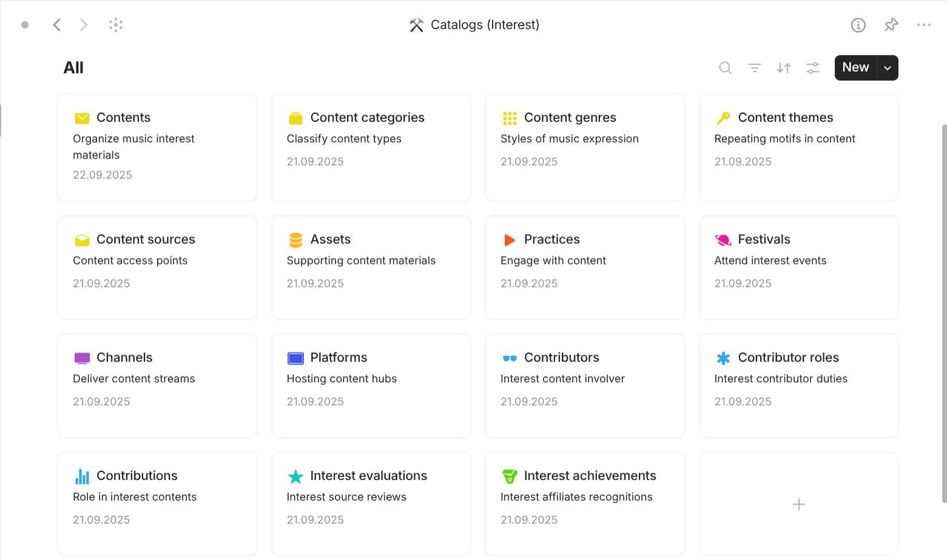Viewport: 947px width, 560px height.
Task: Navigate back with the left arrow
Action: coord(57,25)
